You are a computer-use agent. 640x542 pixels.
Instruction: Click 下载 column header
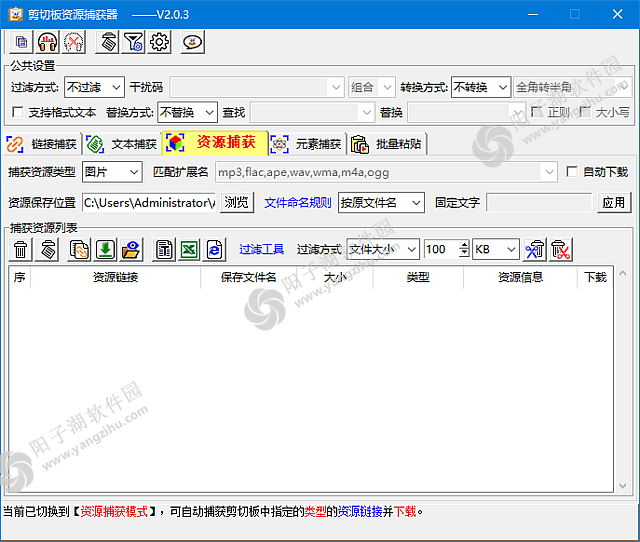click(595, 277)
